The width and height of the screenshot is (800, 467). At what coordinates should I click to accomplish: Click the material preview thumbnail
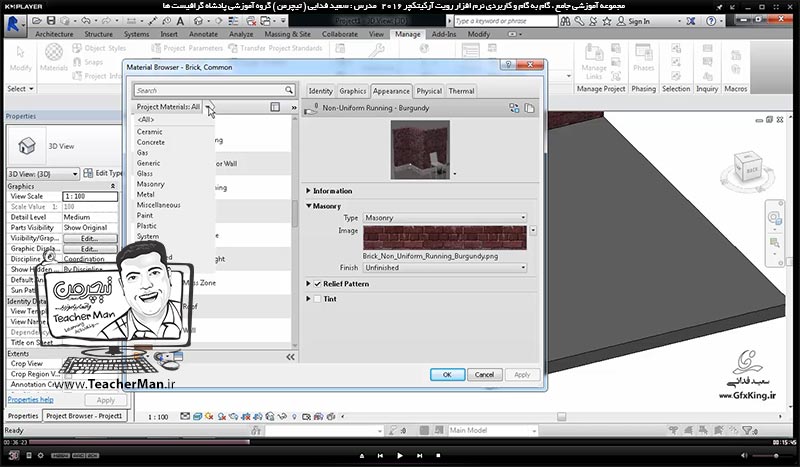pos(420,150)
